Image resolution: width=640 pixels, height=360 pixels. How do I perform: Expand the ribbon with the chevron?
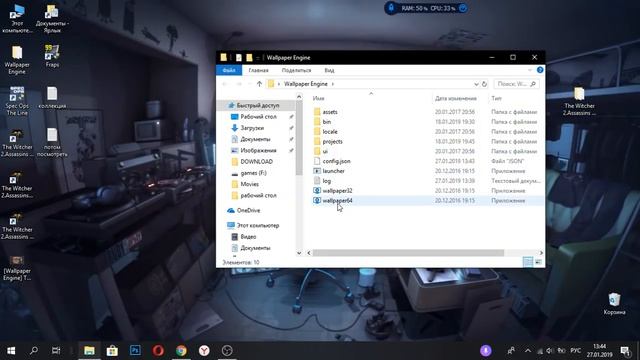tap(530, 70)
